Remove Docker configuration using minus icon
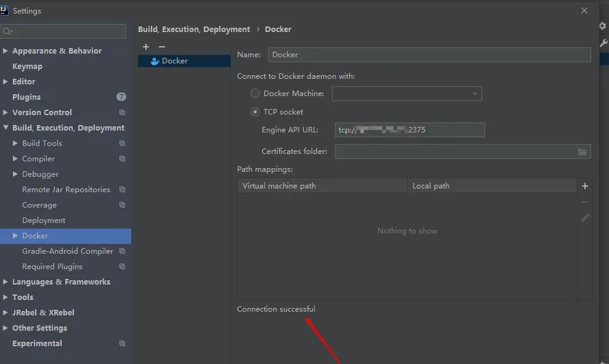The width and height of the screenshot is (609, 364). 161,47
